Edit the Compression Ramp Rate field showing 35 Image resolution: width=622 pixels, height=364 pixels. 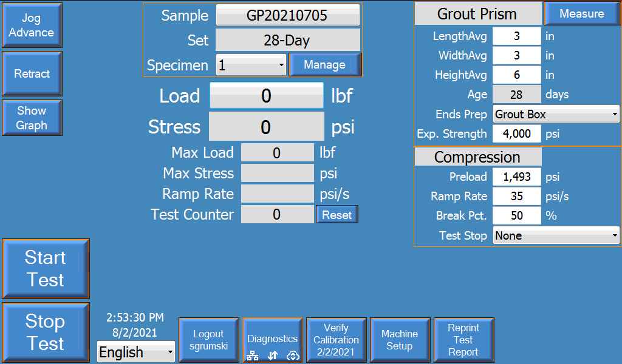[x=516, y=196]
